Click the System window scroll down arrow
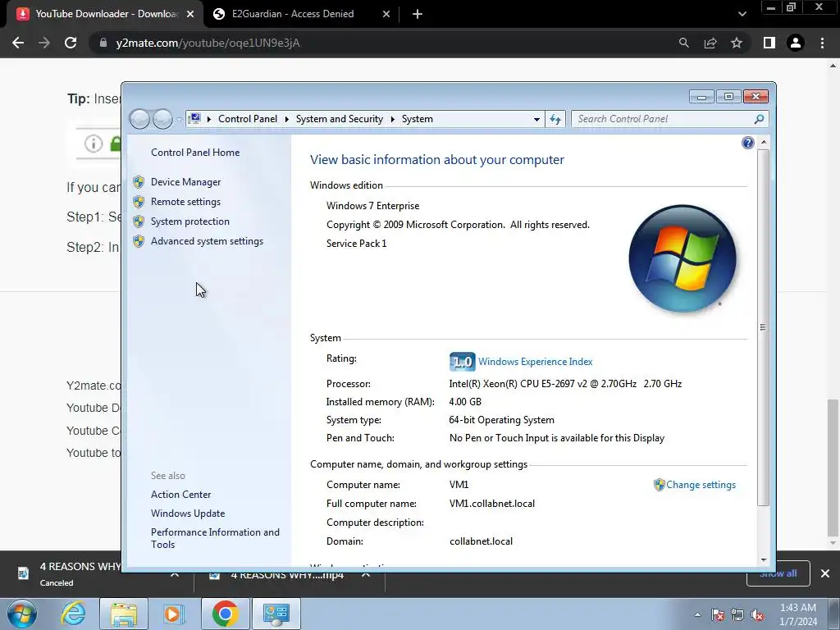This screenshot has height=630, width=840. 764,559
